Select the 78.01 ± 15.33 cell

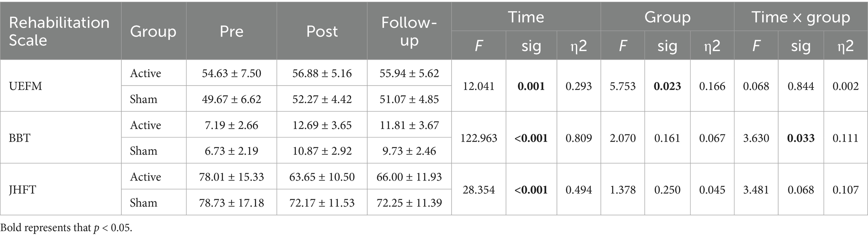(231, 177)
